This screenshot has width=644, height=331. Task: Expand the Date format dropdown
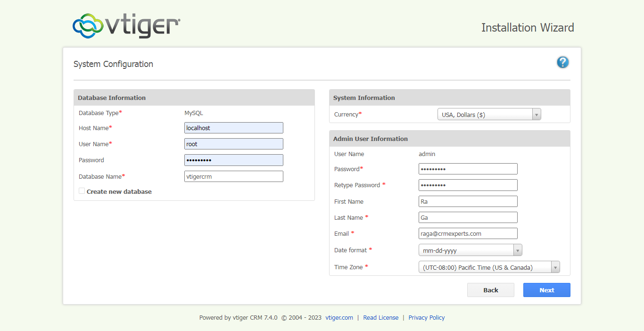coord(470,250)
